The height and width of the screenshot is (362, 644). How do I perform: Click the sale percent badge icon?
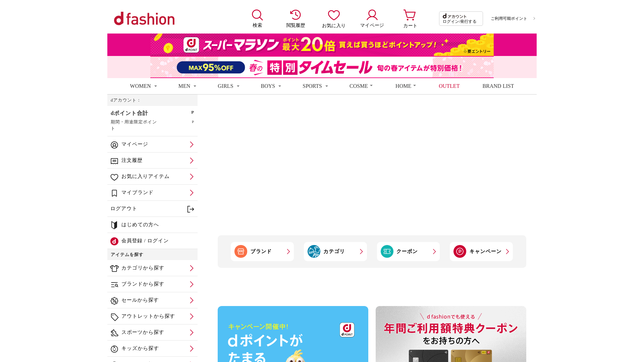pyautogui.click(x=114, y=301)
